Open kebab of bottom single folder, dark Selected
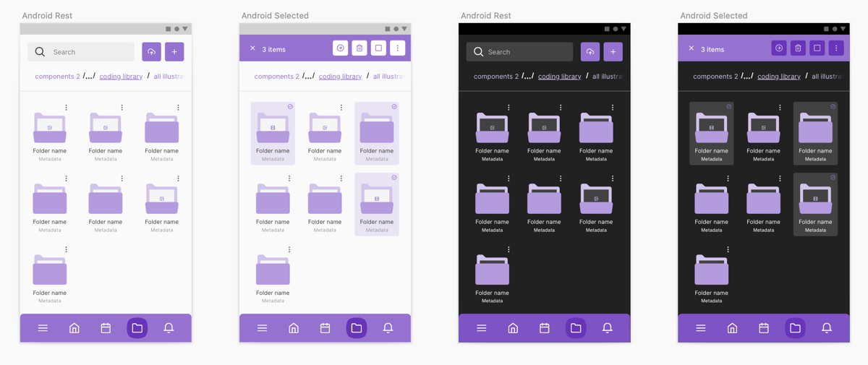 (x=728, y=249)
